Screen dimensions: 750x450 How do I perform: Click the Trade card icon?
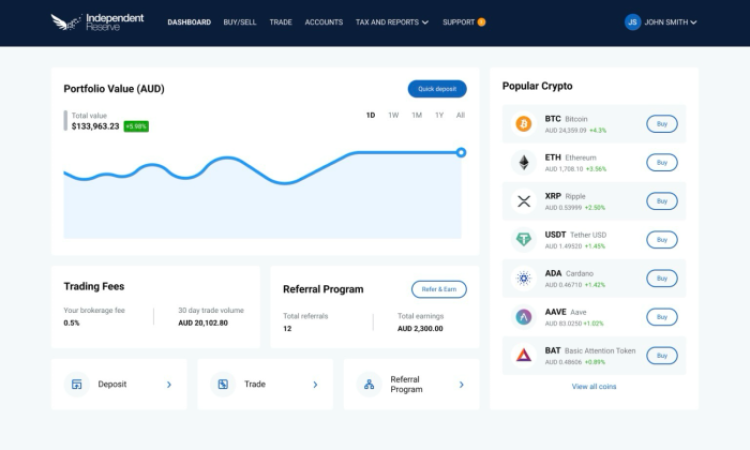click(x=223, y=384)
